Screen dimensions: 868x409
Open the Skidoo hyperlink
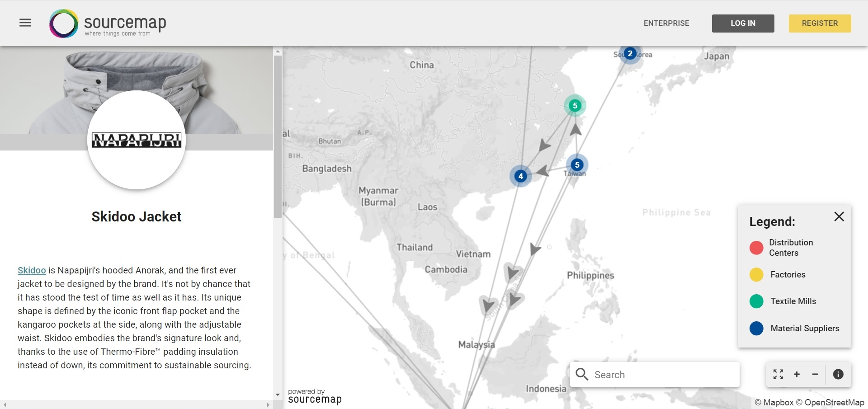(31, 270)
